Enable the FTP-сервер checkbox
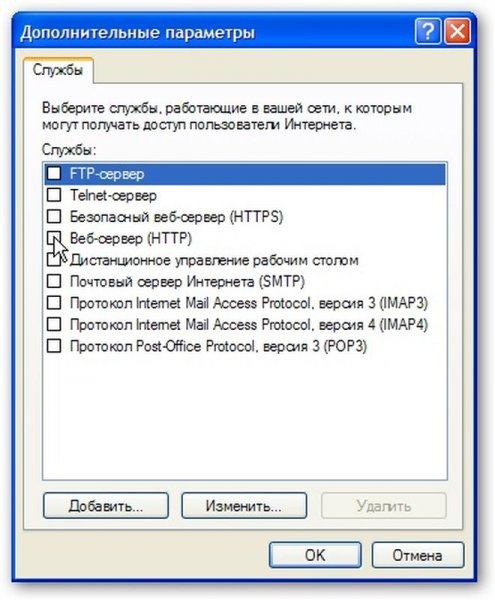 (54, 174)
